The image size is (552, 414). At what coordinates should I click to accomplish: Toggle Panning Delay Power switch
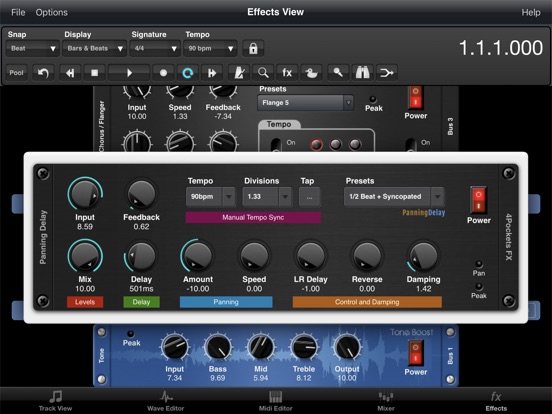[x=478, y=200]
